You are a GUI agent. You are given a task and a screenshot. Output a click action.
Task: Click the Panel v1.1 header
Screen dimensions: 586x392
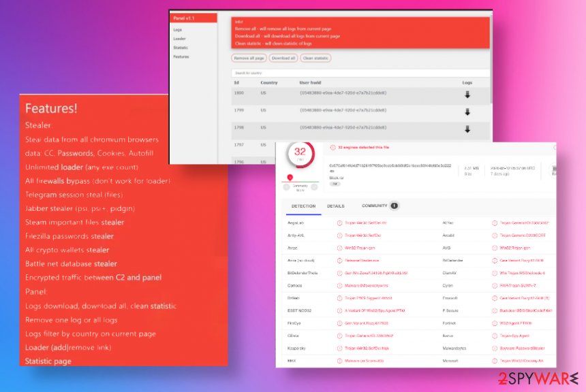pos(194,18)
